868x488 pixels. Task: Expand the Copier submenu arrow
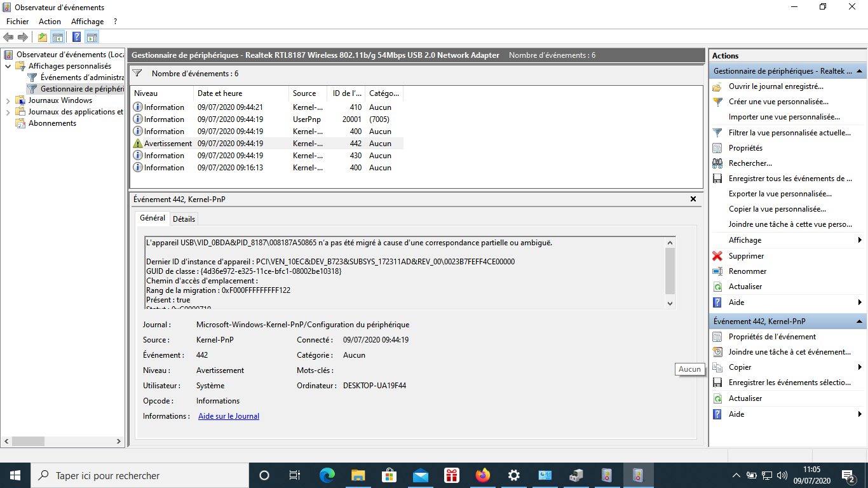pyautogui.click(x=860, y=367)
